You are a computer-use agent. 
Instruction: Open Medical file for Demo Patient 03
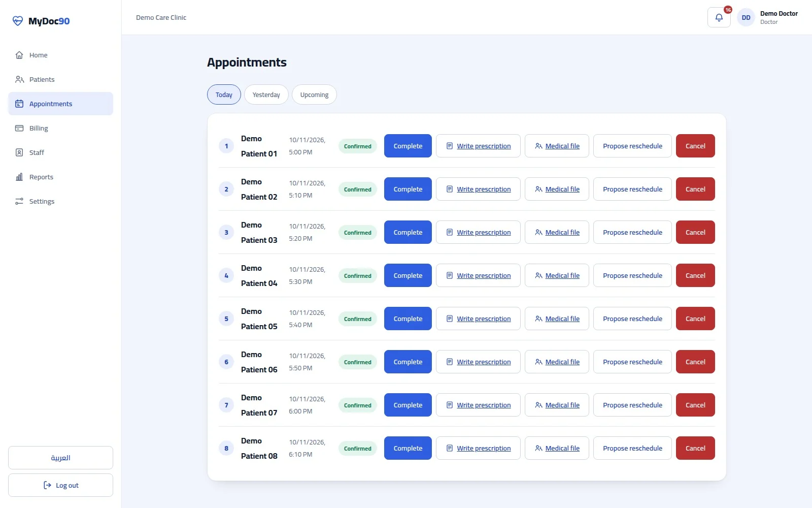click(557, 232)
